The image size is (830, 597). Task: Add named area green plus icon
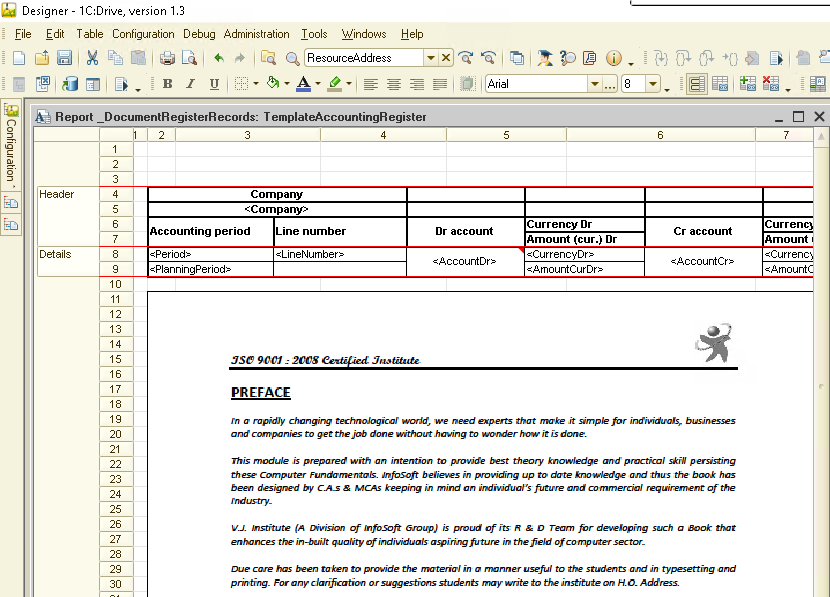pyautogui.click(x=747, y=84)
